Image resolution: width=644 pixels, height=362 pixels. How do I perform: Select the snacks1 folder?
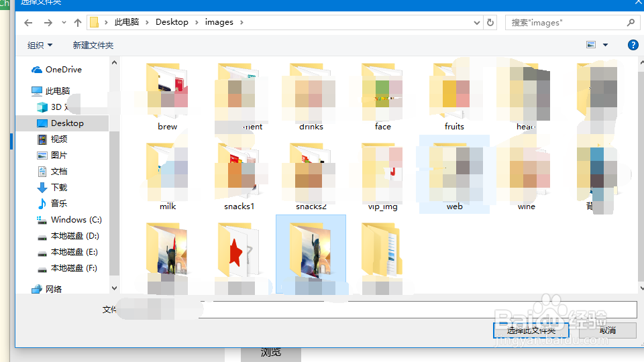(239, 177)
